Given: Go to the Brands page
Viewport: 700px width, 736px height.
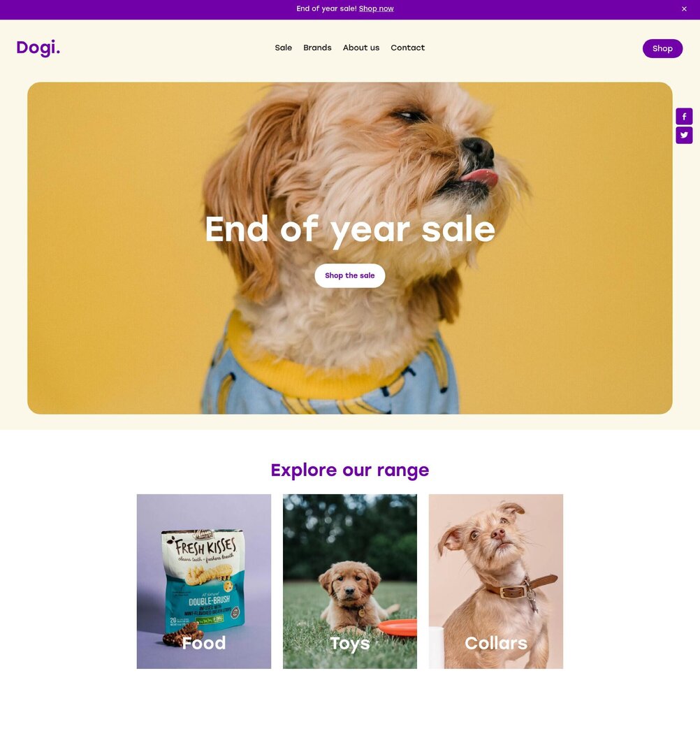Looking at the screenshot, I should pyautogui.click(x=317, y=48).
